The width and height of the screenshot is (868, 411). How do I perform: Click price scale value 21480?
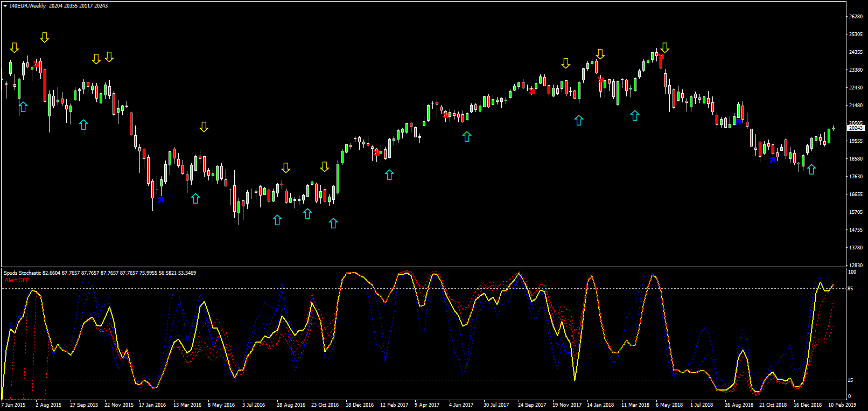(x=856, y=106)
